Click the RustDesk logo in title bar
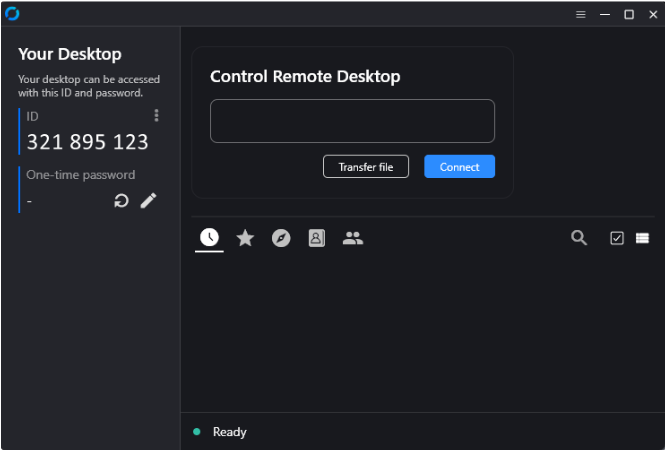 pyautogui.click(x=12, y=14)
